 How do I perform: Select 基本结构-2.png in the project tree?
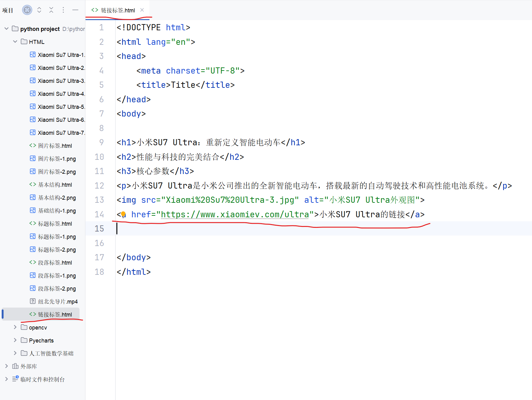[53, 198]
